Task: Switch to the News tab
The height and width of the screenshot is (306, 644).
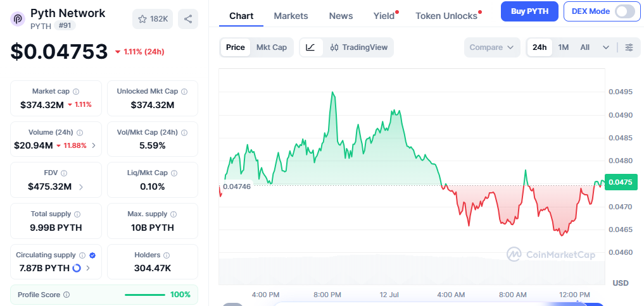Action: (x=341, y=16)
